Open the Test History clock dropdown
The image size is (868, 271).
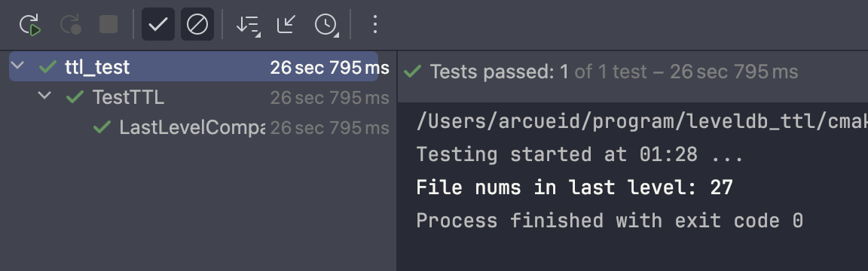[x=326, y=25]
